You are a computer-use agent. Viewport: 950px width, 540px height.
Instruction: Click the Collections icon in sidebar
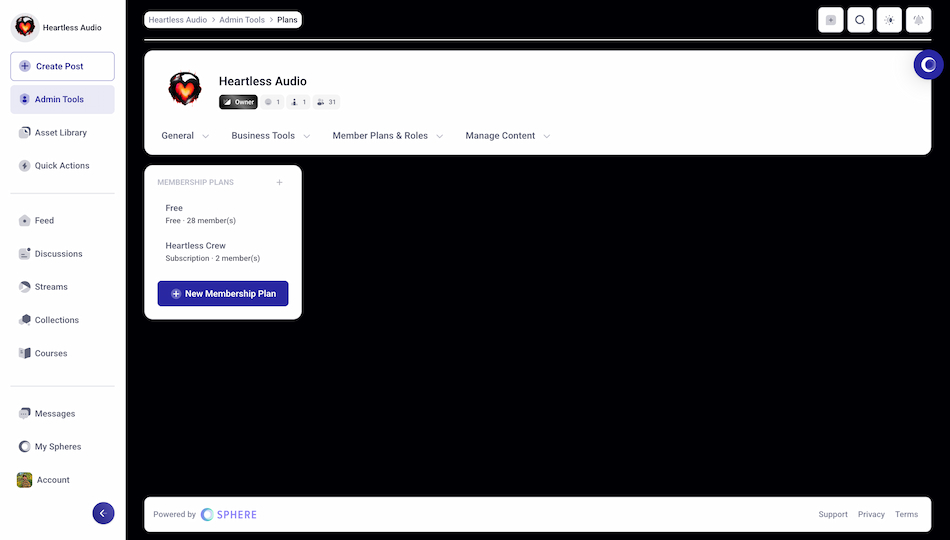pyautogui.click(x=24, y=320)
